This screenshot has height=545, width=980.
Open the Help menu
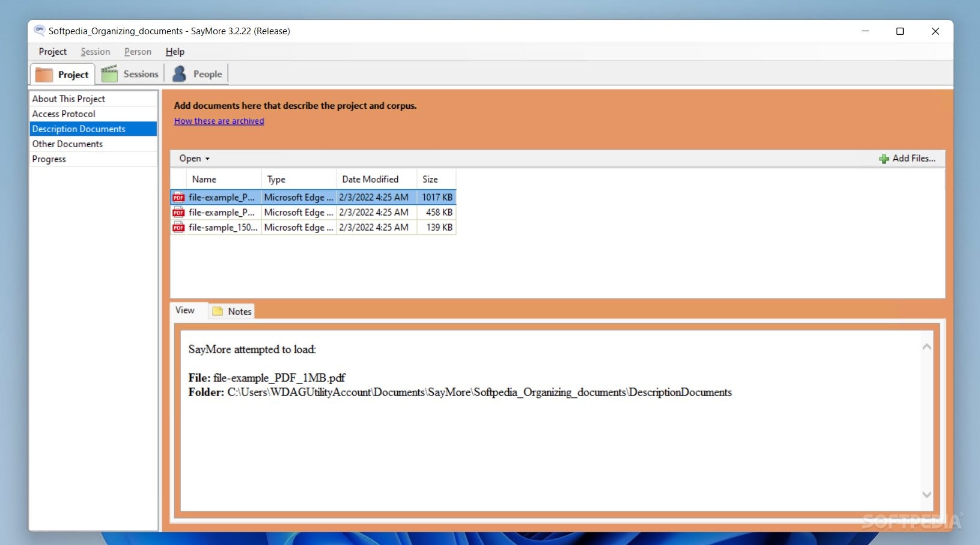point(175,52)
